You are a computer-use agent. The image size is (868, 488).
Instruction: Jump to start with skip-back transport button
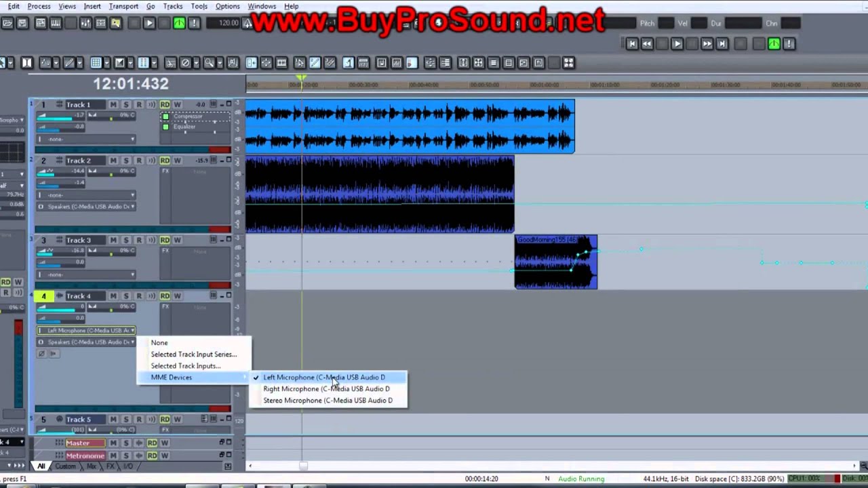click(632, 44)
